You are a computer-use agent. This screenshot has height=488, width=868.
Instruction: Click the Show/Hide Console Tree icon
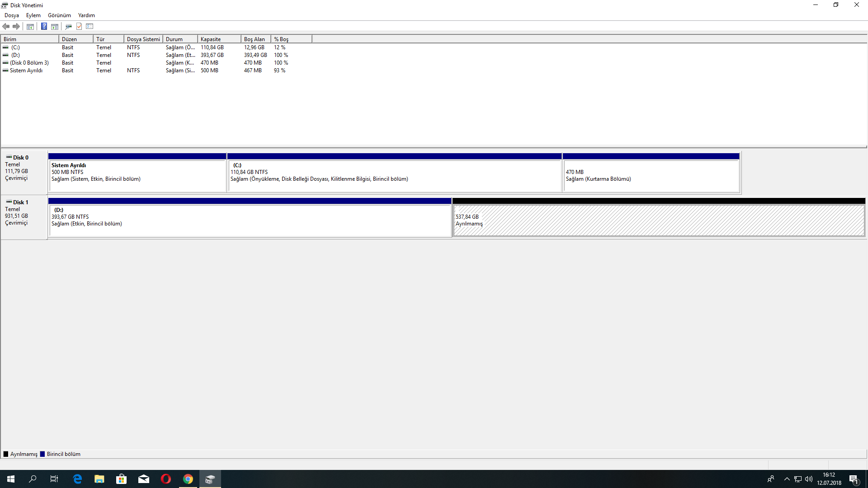30,26
